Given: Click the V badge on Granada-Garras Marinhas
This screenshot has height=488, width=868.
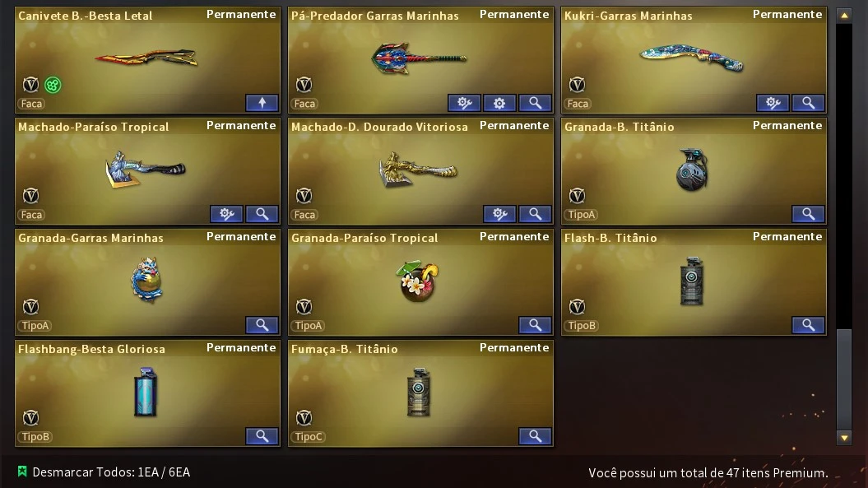Looking at the screenshot, I should click(x=30, y=306).
